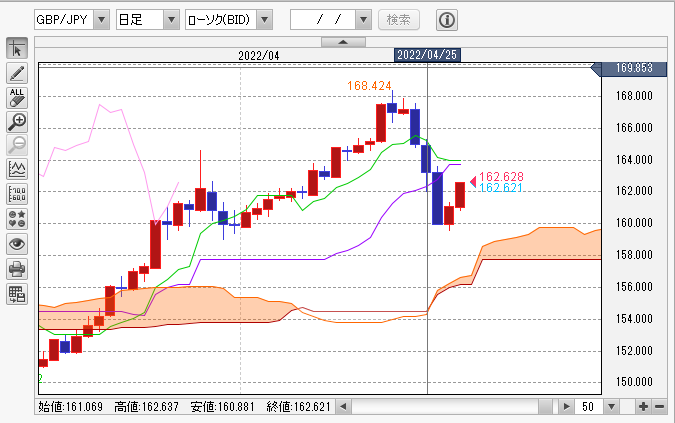
Task: Select the cursor pointer tool
Action: point(17,48)
